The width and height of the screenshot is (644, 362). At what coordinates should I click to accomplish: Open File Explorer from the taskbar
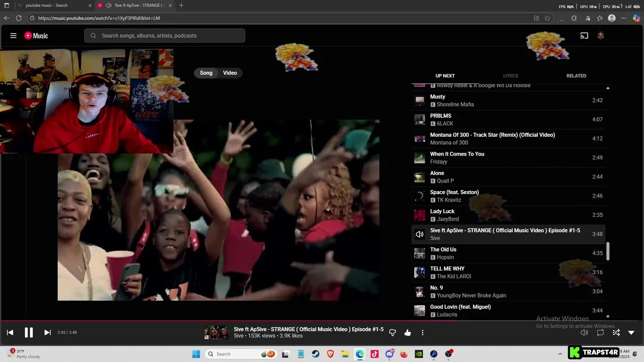point(345,354)
